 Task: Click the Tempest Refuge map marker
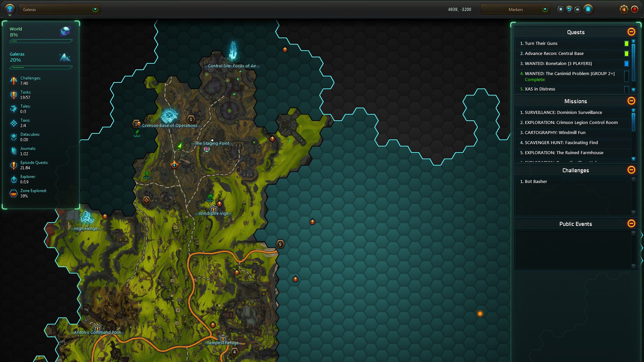(223, 339)
